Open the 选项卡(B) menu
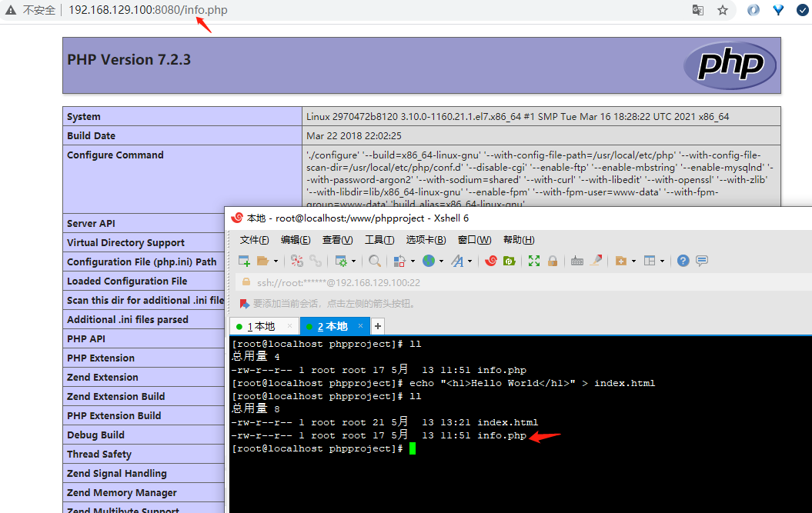This screenshot has width=812, height=513. (426, 240)
